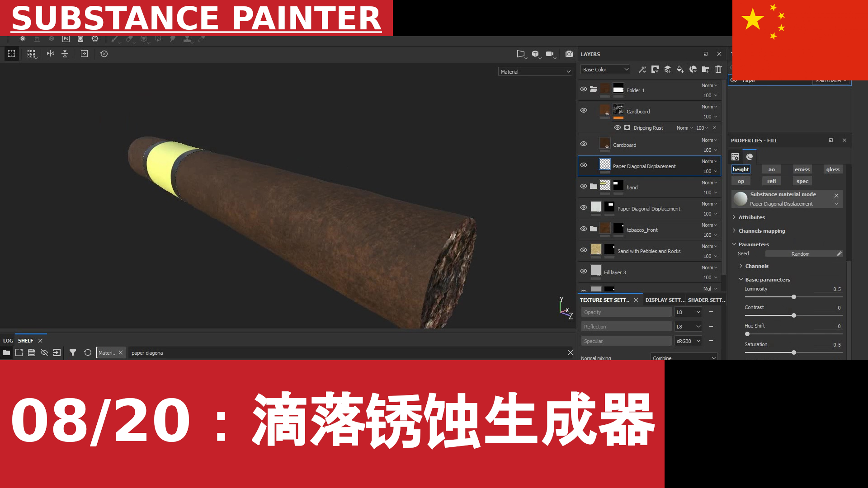Viewport: 868px width, 488px height.
Task: Click the shelf refresh icon
Action: coord(88,352)
